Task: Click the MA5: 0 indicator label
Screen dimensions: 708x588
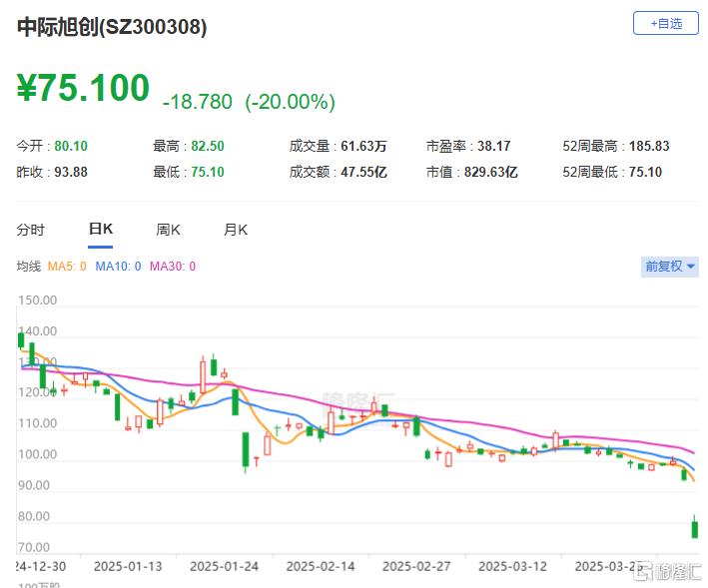Action: pyautogui.click(x=67, y=267)
